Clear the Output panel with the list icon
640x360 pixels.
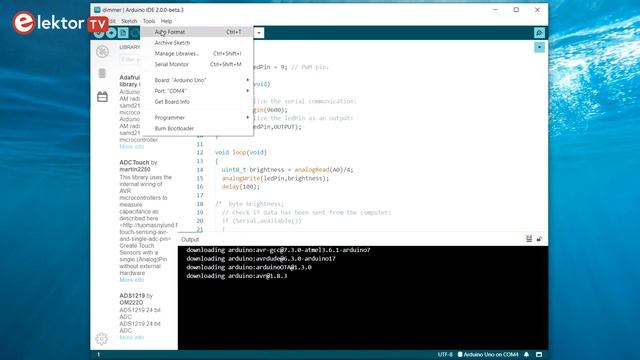[529, 239]
